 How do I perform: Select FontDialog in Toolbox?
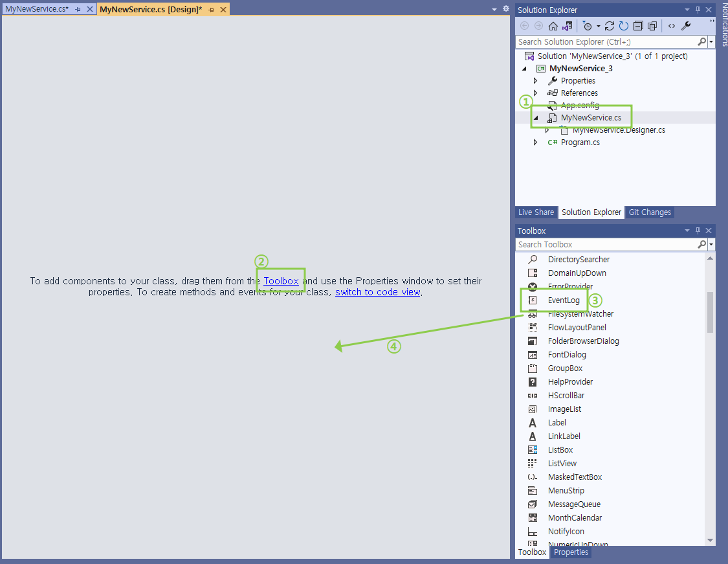pos(567,355)
